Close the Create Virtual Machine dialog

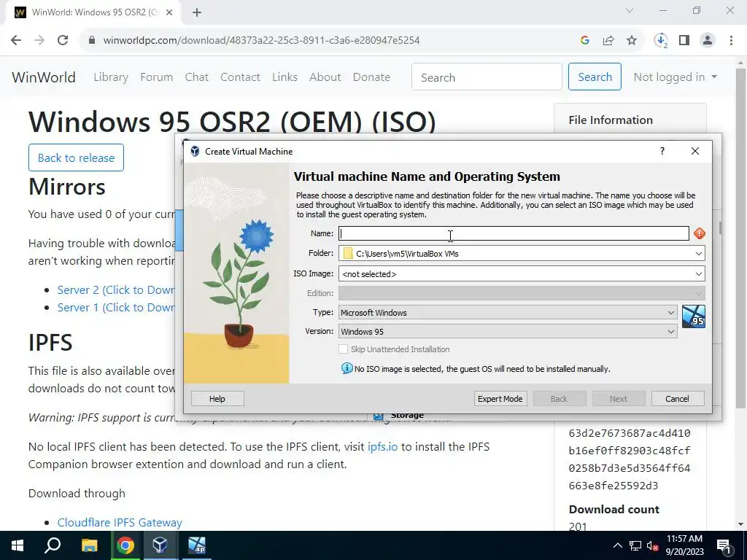click(x=695, y=151)
